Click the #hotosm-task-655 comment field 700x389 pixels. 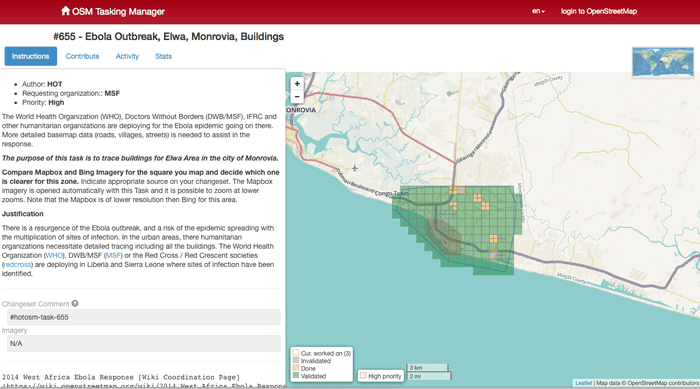(144, 317)
